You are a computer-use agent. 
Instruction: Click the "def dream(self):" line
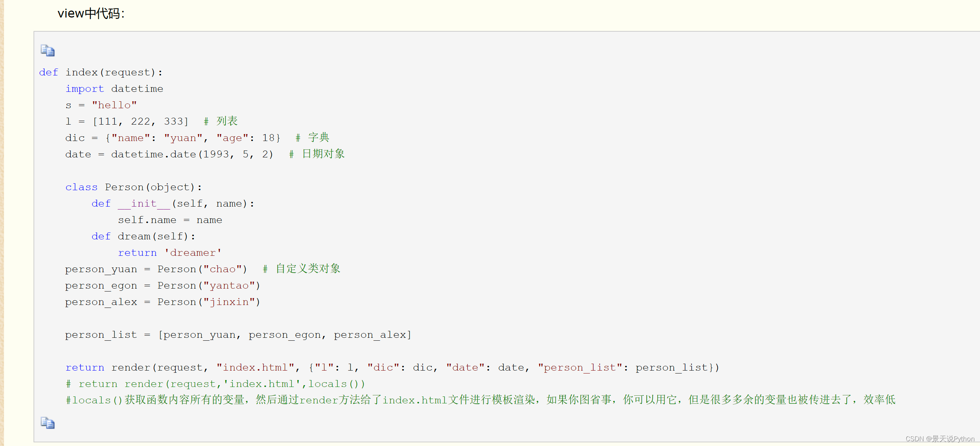point(143,236)
